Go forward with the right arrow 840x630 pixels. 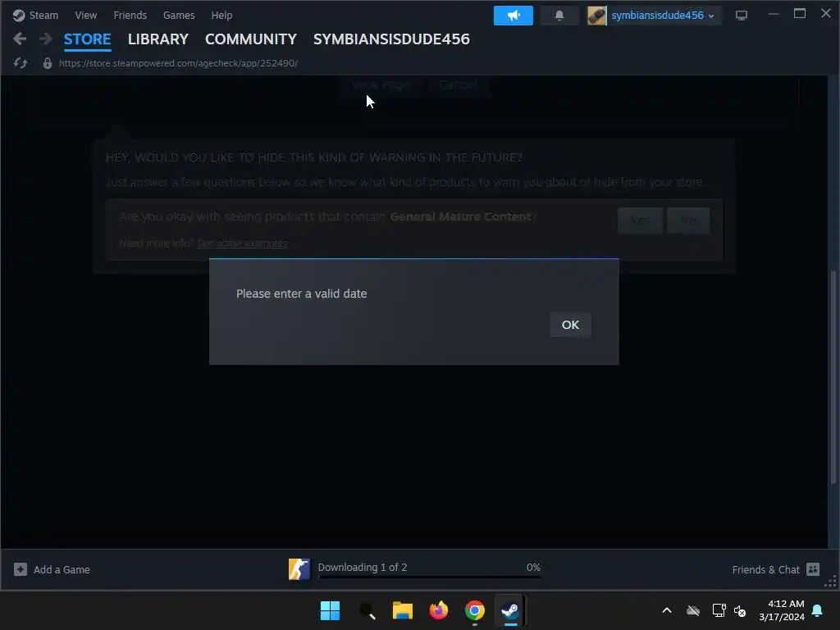point(46,39)
